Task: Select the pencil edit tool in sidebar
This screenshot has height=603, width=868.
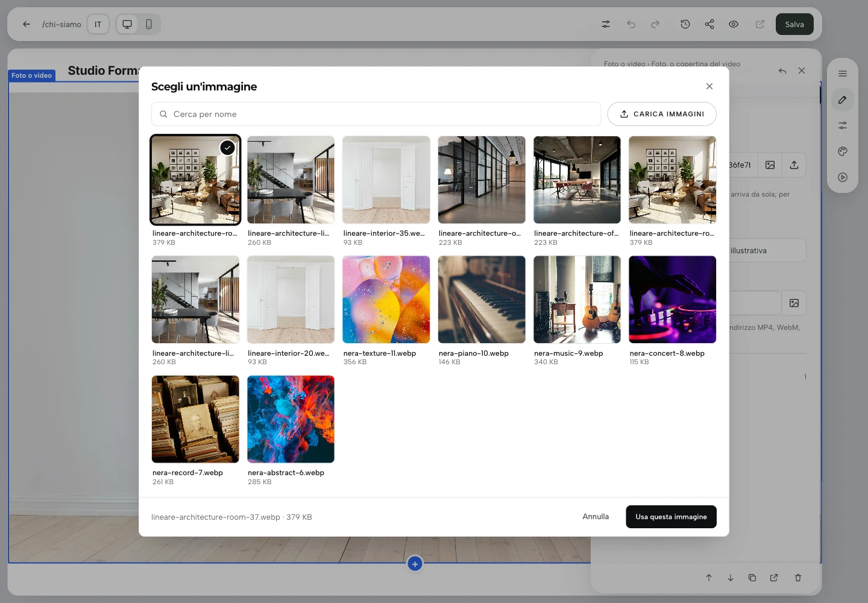Action: 843,99
